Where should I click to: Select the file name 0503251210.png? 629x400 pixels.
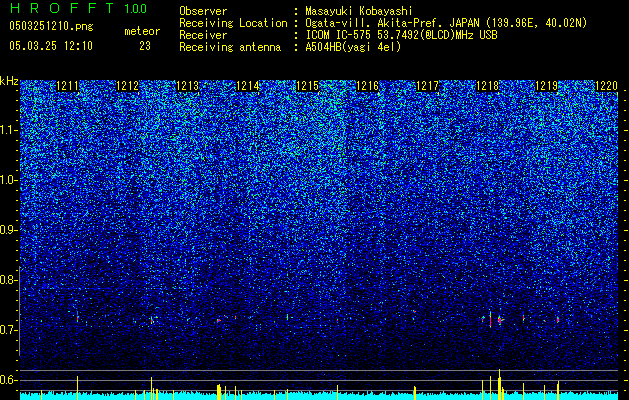tap(51, 26)
